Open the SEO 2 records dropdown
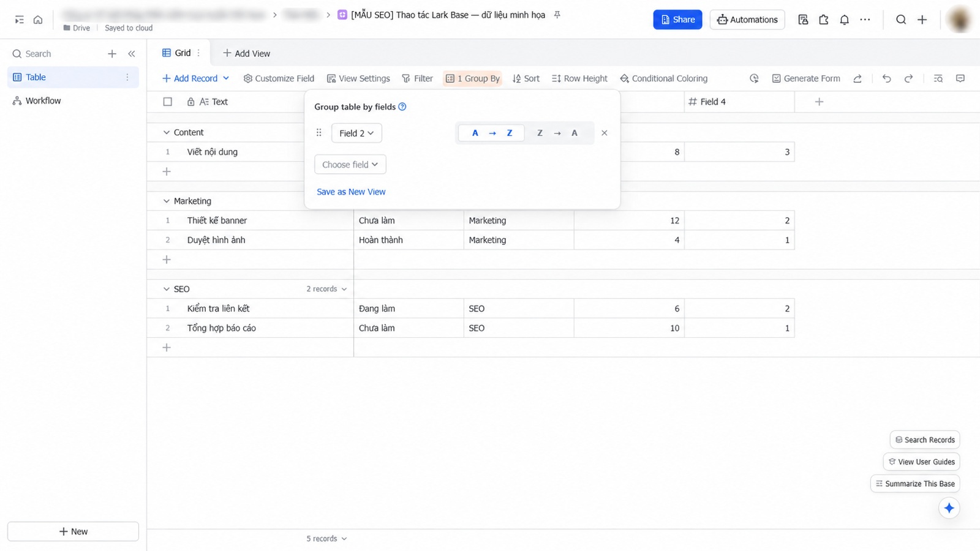 click(x=327, y=289)
